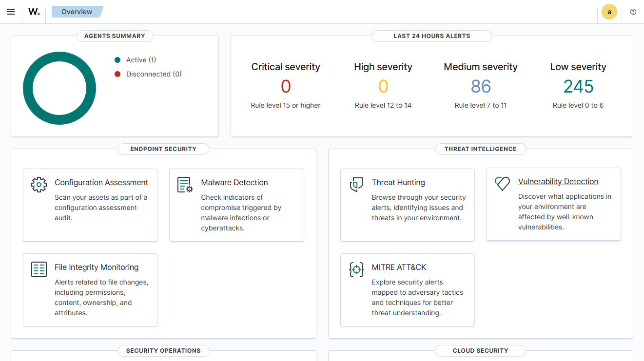Click the 'Low severity' heading
Image resolution: width=644 pixels, height=361 pixels.
pos(578,67)
